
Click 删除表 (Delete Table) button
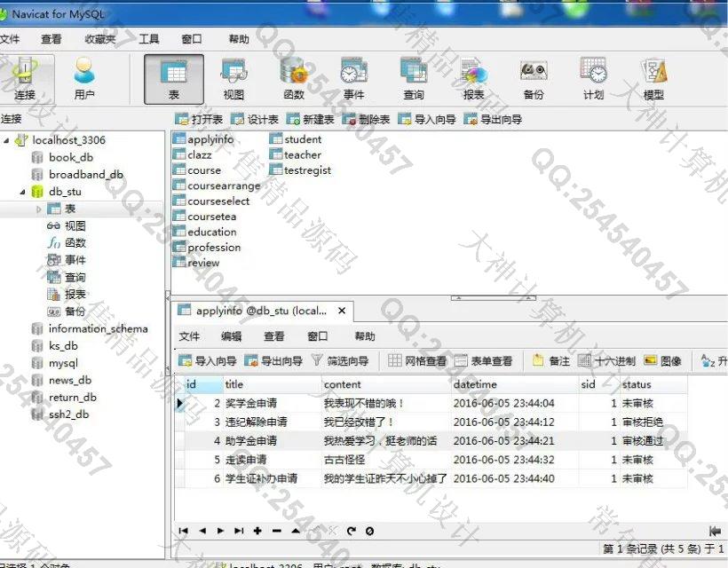pos(366,119)
